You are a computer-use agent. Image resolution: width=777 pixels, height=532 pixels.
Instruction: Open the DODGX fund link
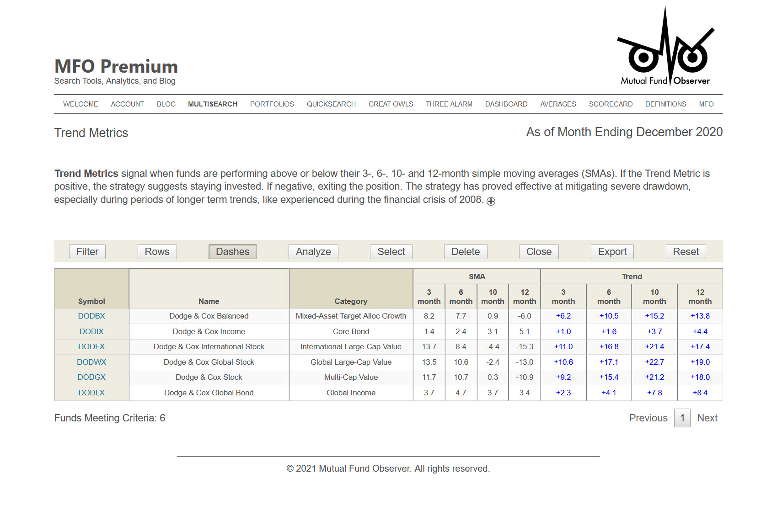[x=91, y=378]
